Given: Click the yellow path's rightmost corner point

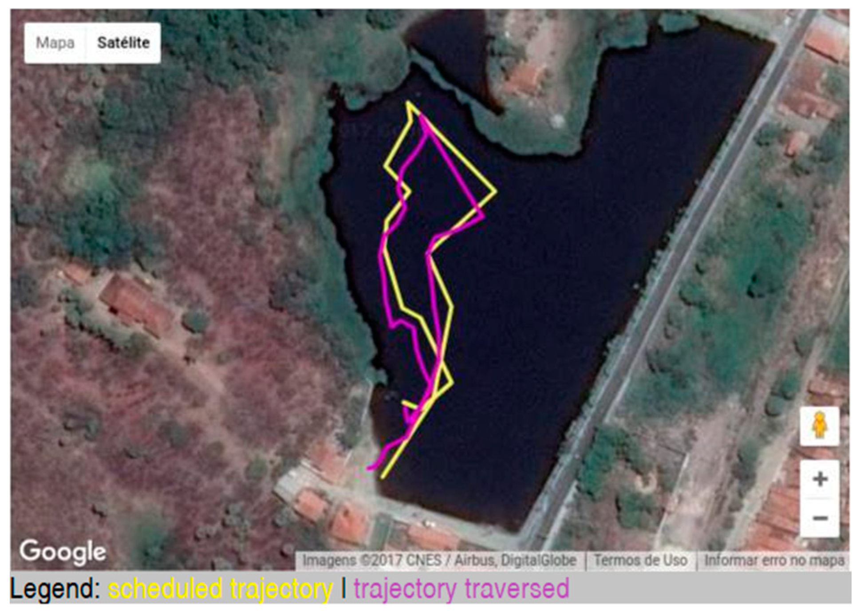Looking at the screenshot, I should coord(495,192).
